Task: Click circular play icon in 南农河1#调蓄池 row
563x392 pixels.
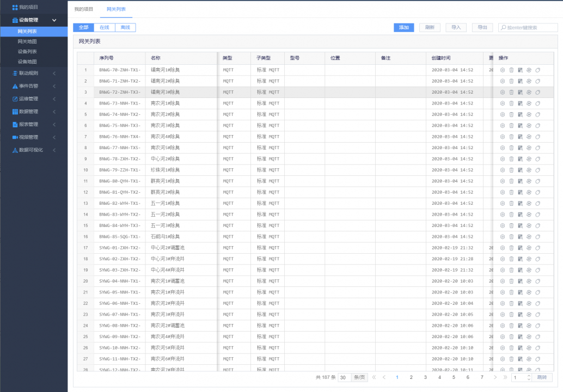Action: (529, 281)
